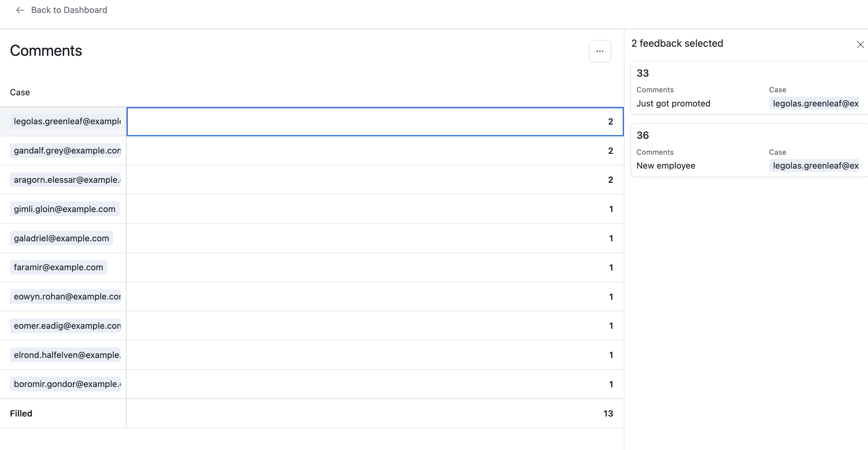This screenshot has height=450, width=868.
Task: Open the three-dot more options menu
Action: coord(600,51)
